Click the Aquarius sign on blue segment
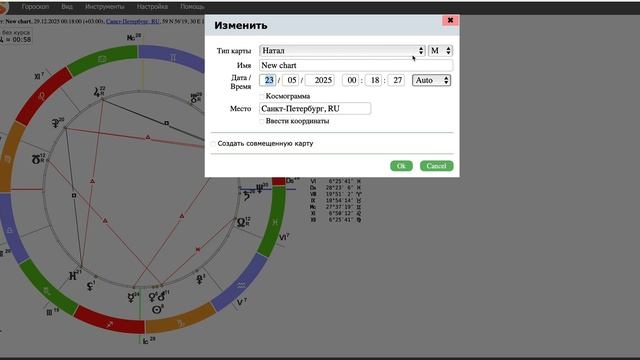 (x=241, y=285)
